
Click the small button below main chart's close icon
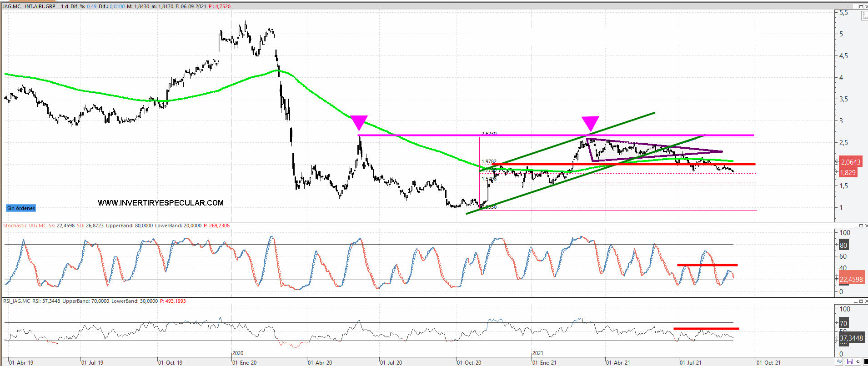point(864,16)
